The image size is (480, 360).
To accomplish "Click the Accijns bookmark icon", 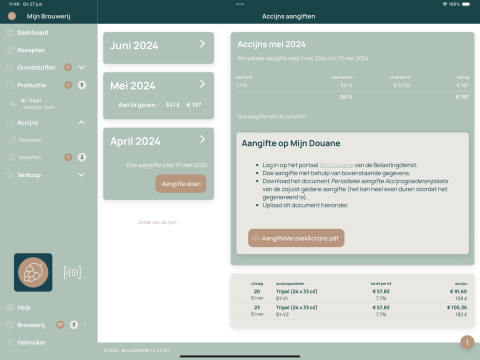I will pos(10,123).
